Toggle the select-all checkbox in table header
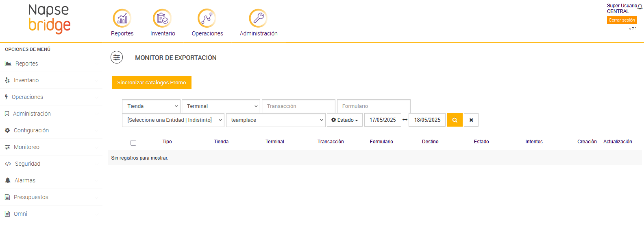 [133, 143]
